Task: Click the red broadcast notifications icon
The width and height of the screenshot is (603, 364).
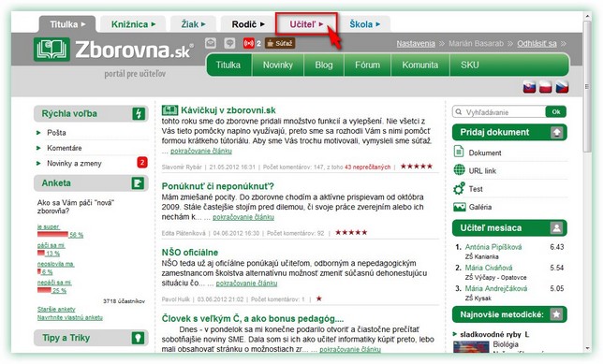Action: 249,43
